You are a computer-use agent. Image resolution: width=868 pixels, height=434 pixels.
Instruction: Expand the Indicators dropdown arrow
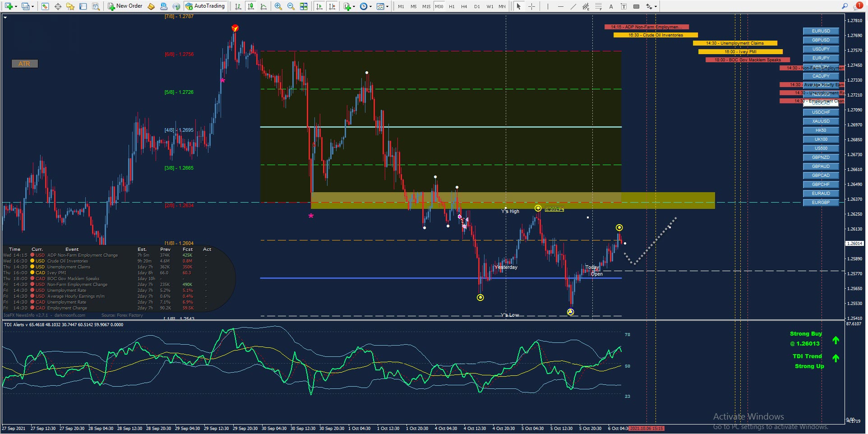(354, 6)
